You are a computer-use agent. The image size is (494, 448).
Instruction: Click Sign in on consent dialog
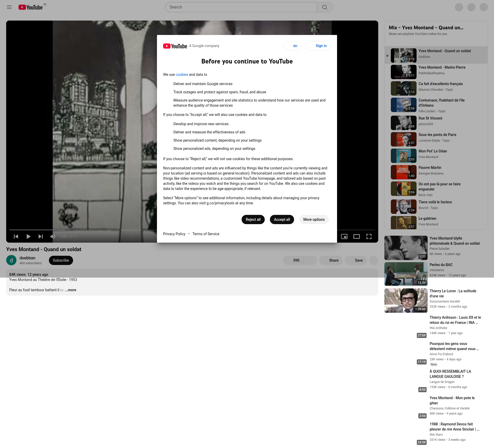point(318,46)
